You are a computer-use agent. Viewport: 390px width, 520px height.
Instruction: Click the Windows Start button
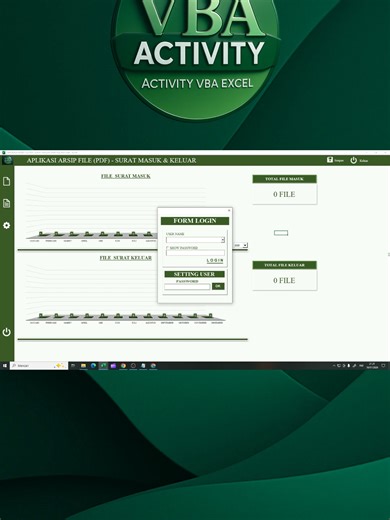click(5, 366)
